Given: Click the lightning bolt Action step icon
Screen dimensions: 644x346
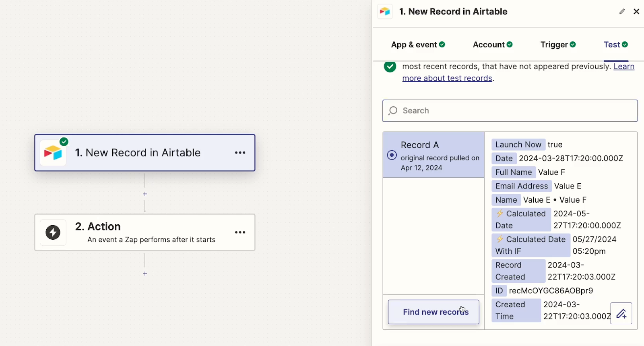Looking at the screenshot, I should pos(53,232).
